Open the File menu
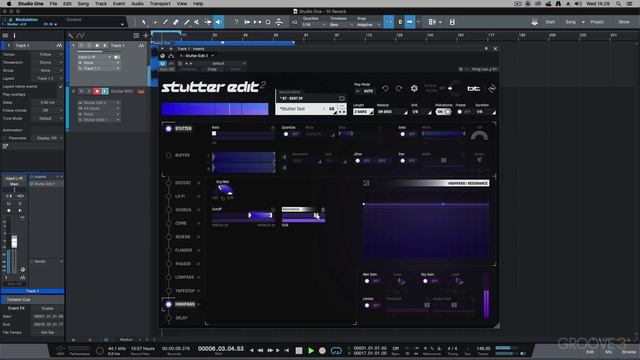The height and width of the screenshot is (360, 640). 53,4
